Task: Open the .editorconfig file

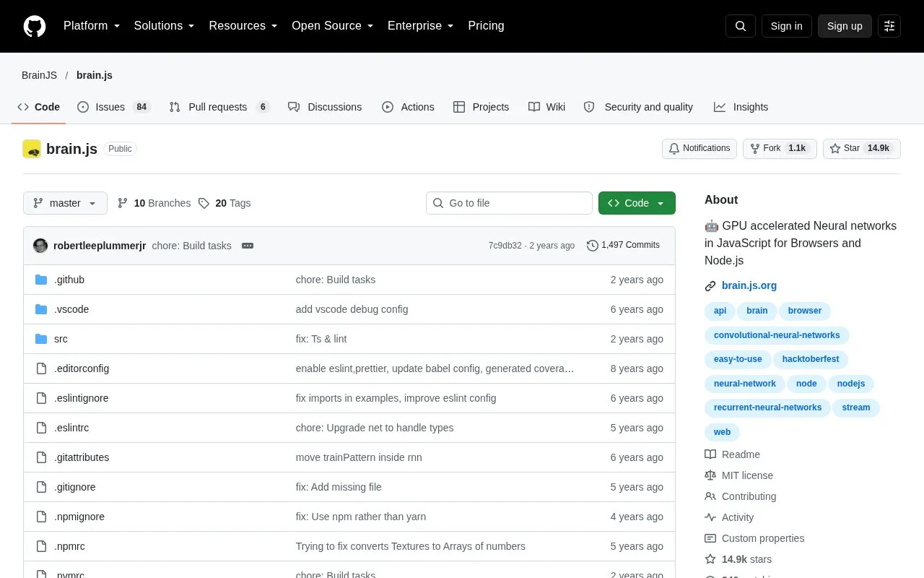Action: (82, 368)
